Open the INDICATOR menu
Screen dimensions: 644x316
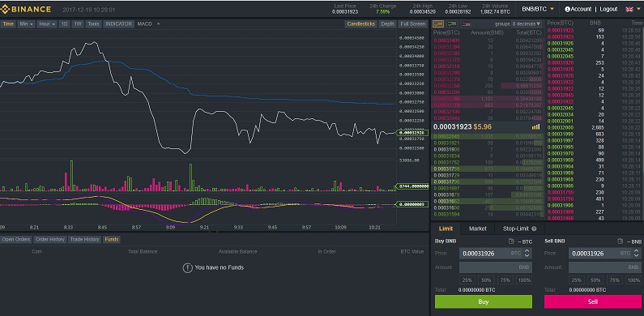(118, 23)
